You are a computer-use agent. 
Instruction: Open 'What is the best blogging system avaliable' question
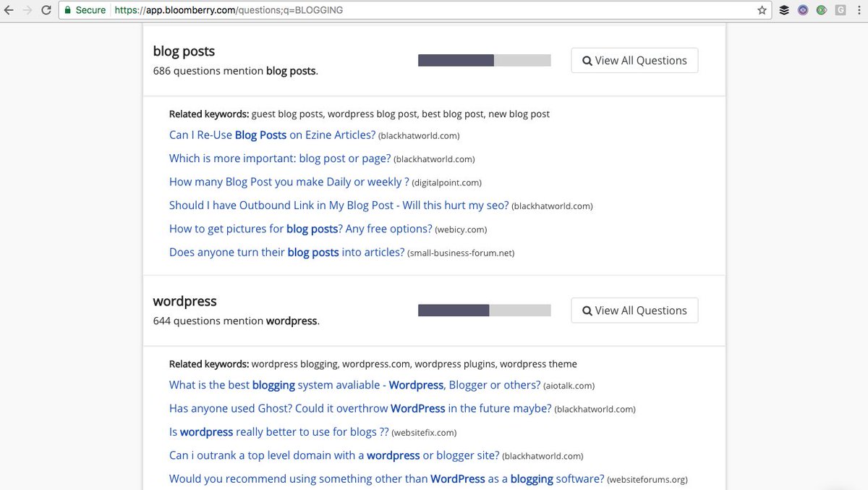click(354, 385)
